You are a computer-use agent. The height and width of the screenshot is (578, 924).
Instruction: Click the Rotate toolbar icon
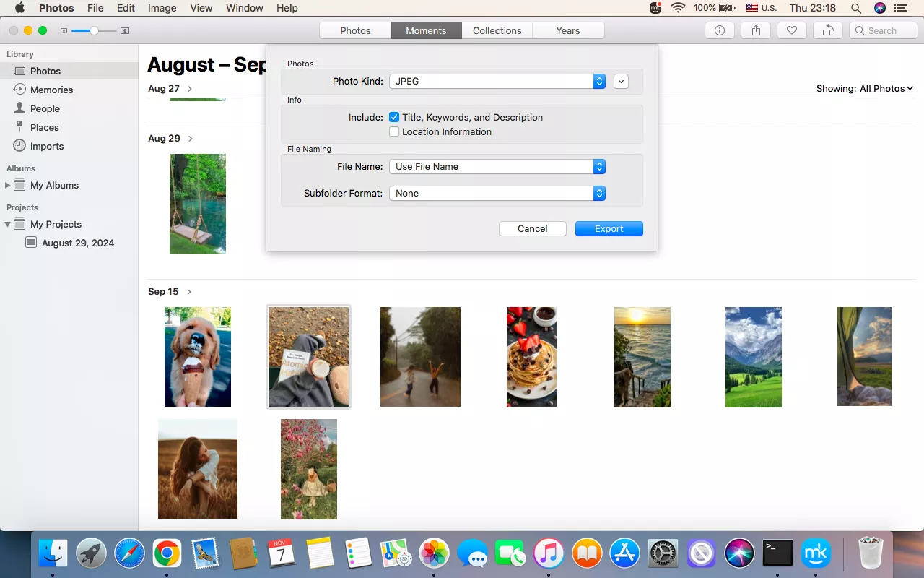pos(827,30)
